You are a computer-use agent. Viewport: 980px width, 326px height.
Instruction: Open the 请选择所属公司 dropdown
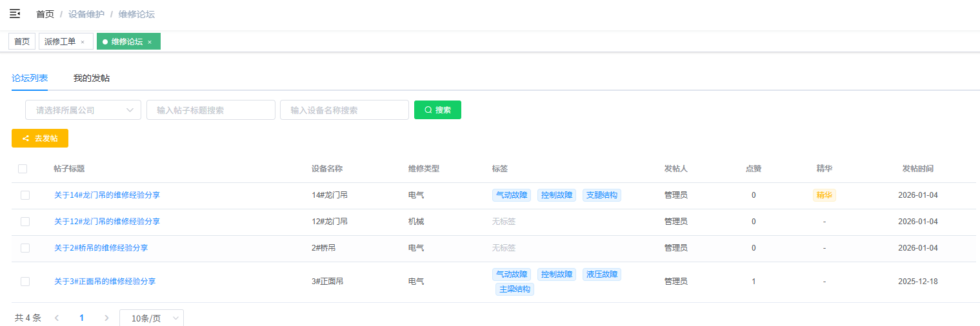[83, 110]
